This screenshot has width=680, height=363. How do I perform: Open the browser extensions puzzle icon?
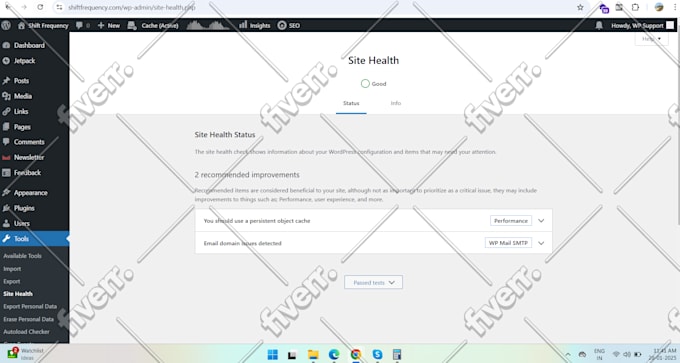(635, 7)
